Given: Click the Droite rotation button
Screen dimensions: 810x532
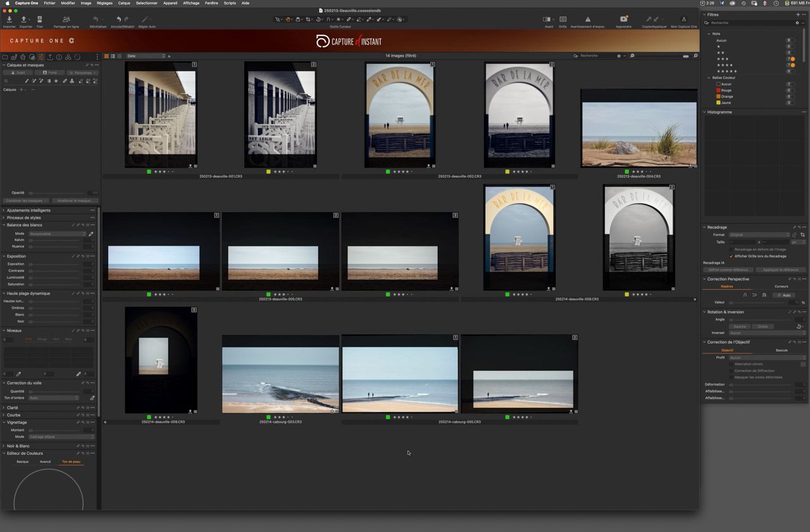Looking at the screenshot, I should [x=763, y=326].
